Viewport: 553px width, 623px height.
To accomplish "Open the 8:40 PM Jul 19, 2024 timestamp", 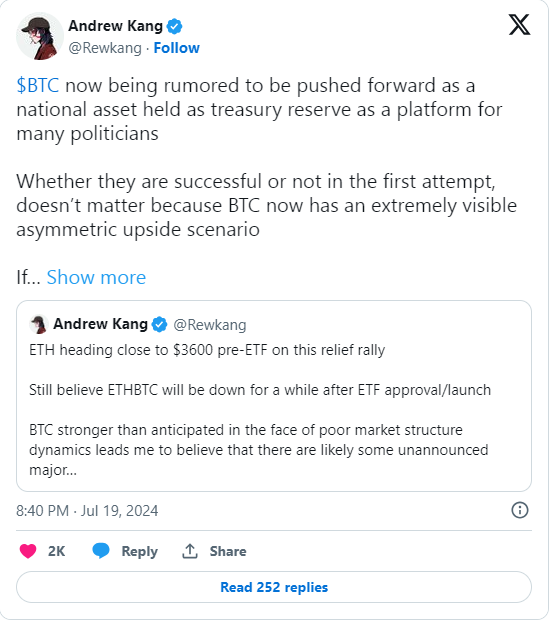I will [87, 511].
